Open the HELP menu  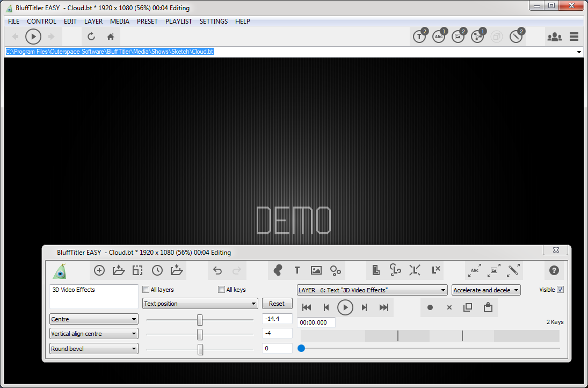(242, 21)
